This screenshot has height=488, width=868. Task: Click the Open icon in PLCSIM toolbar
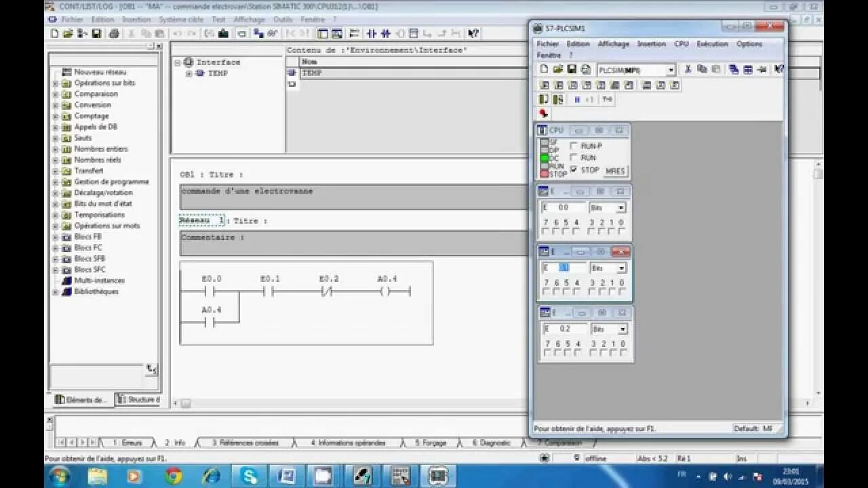(x=557, y=69)
